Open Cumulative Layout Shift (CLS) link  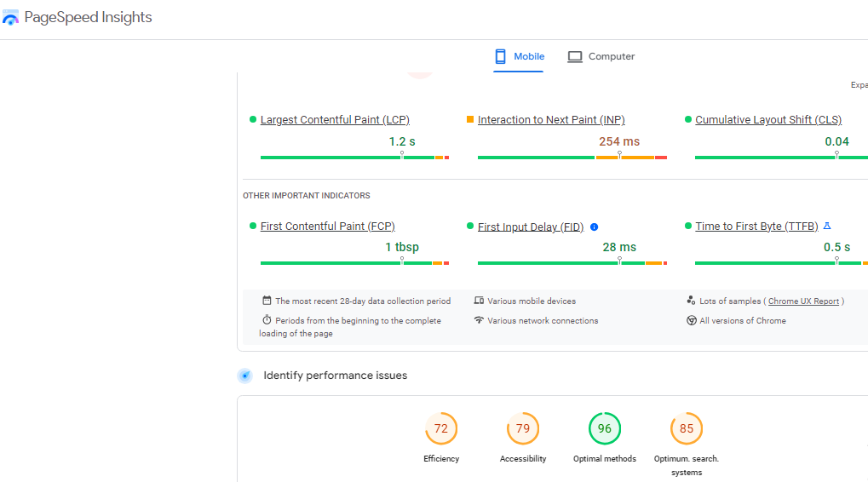pyautogui.click(x=768, y=119)
